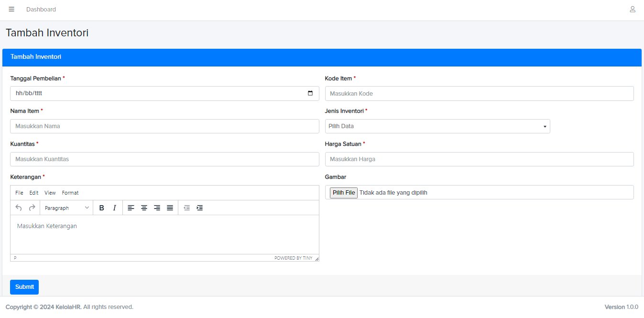Open the hamburger sidebar menu
This screenshot has width=644, height=318.
pyautogui.click(x=11, y=10)
